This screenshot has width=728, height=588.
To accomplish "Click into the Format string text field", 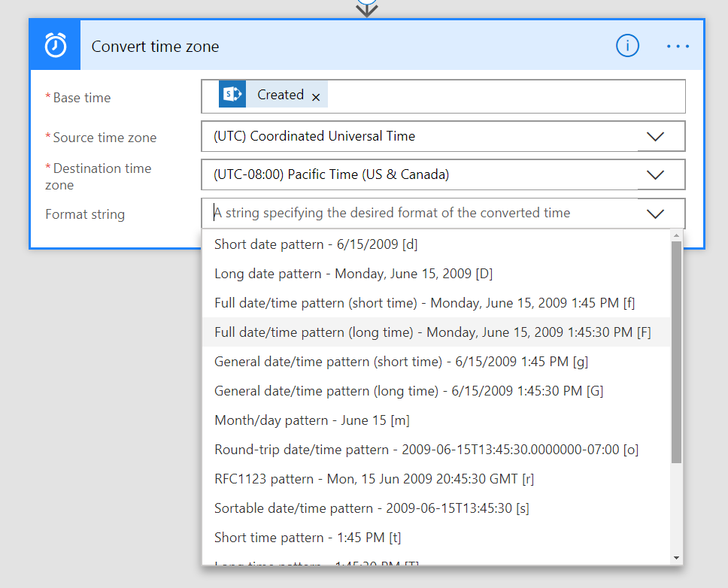I will point(421,214).
